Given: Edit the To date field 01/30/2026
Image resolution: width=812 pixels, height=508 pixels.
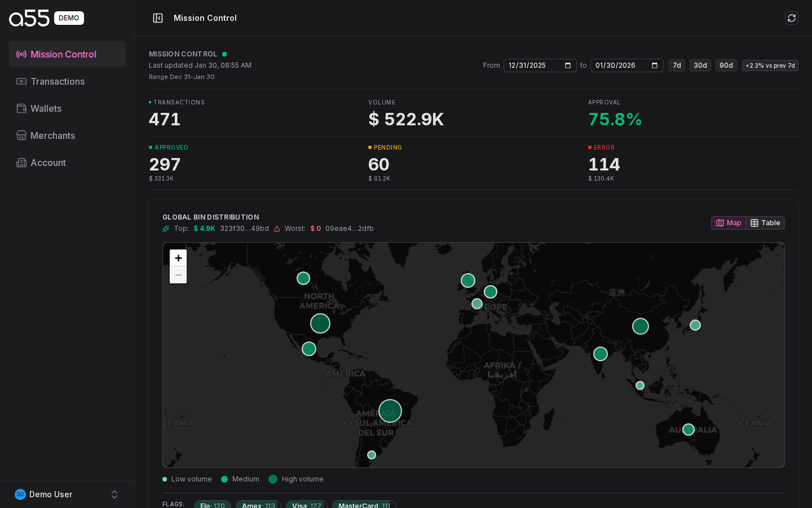Looking at the screenshot, I should pos(627,65).
